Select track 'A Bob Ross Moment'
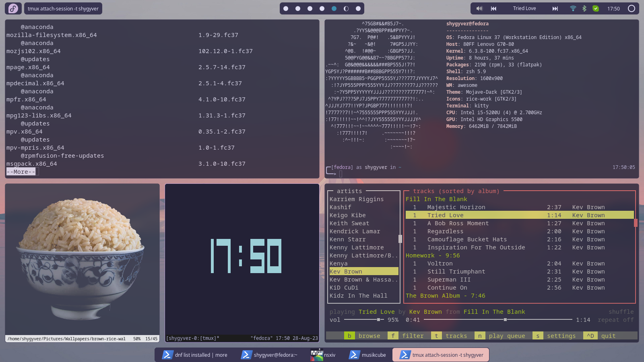 520,223
